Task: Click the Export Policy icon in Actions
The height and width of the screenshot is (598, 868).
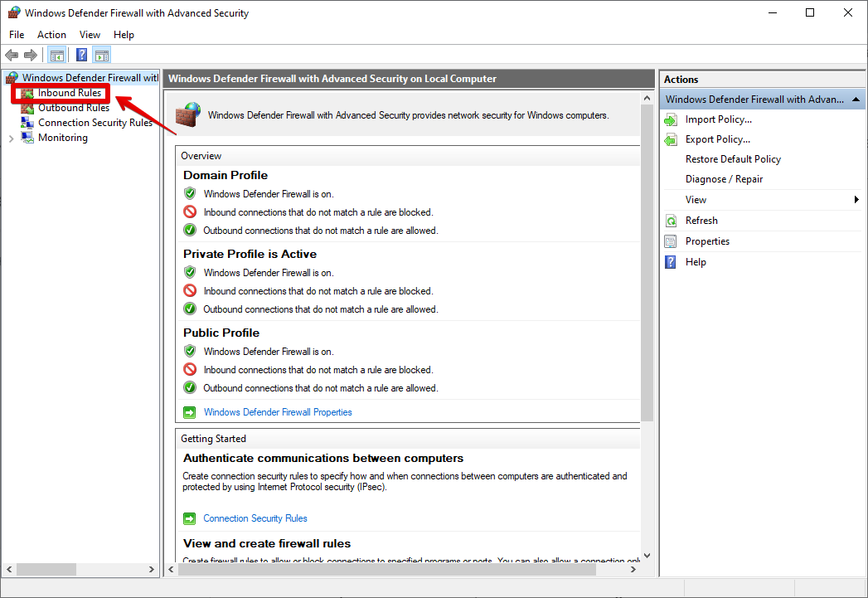Action: click(x=671, y=139)
